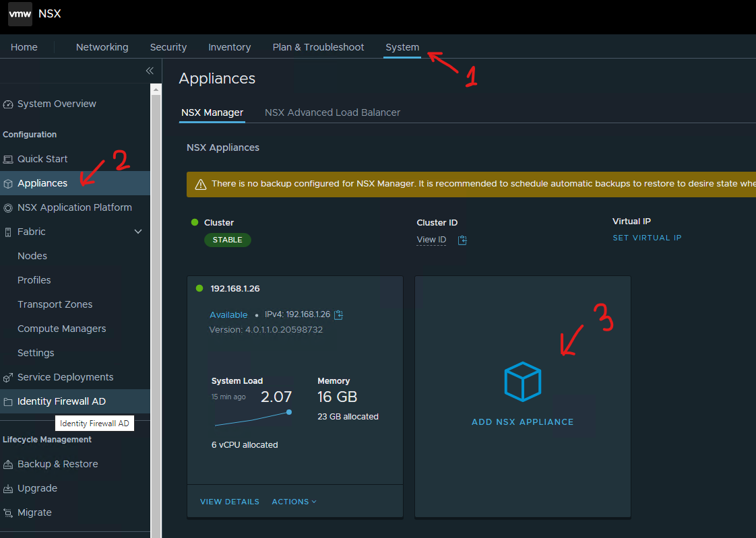Open Backup & Restore in sidebar
Screen dimensions: 756x538
click(57, 464)
